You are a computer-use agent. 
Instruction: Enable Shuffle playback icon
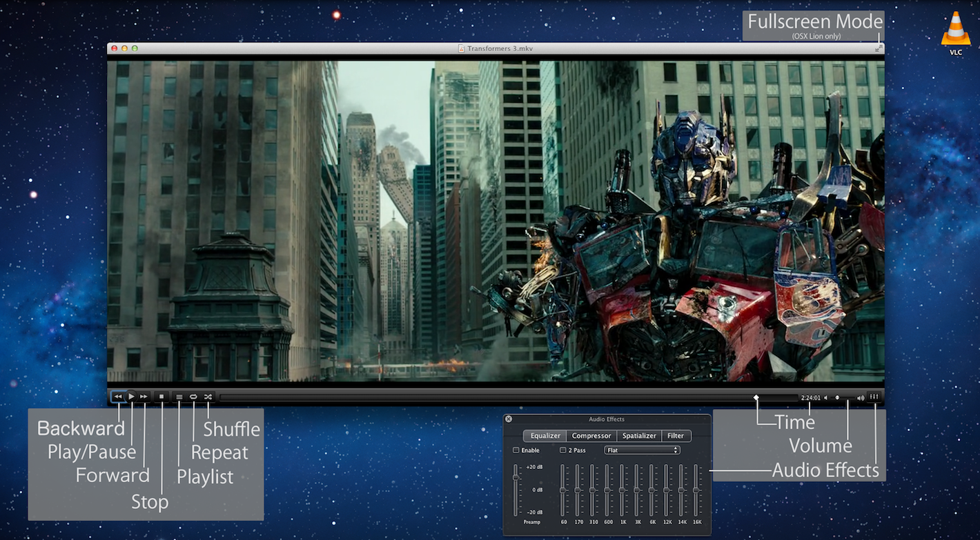[x=208, y=397]
